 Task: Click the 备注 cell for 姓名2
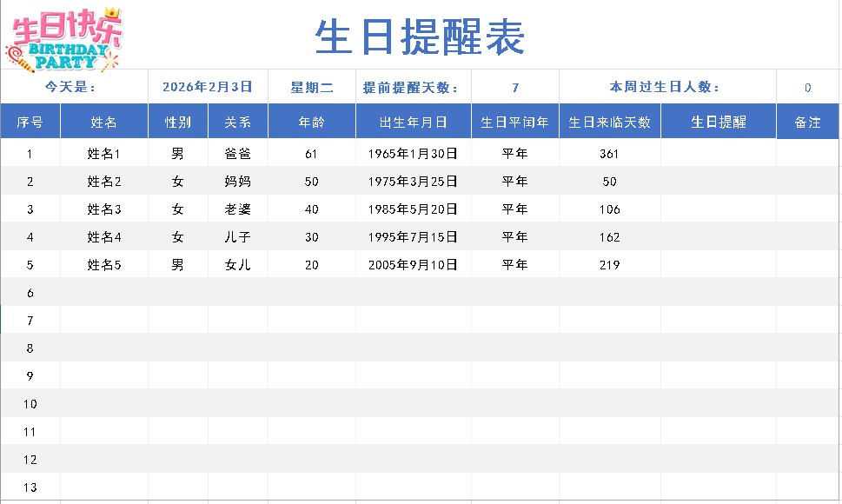807,182
